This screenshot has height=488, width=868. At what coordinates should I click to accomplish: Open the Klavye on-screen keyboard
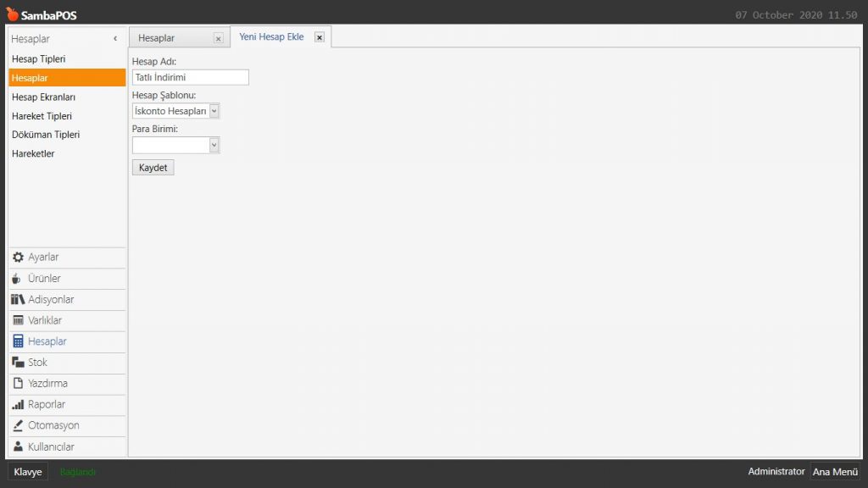click(x=28, y=472)
